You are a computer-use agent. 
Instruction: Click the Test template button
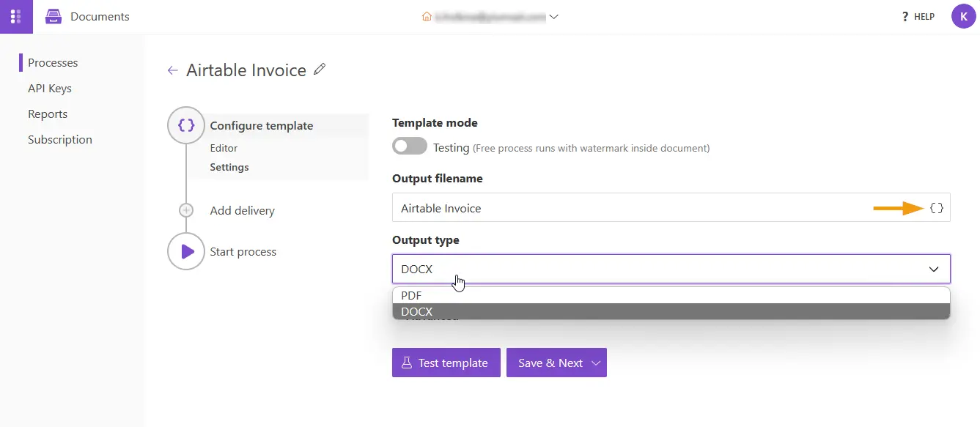click(446, 363)
